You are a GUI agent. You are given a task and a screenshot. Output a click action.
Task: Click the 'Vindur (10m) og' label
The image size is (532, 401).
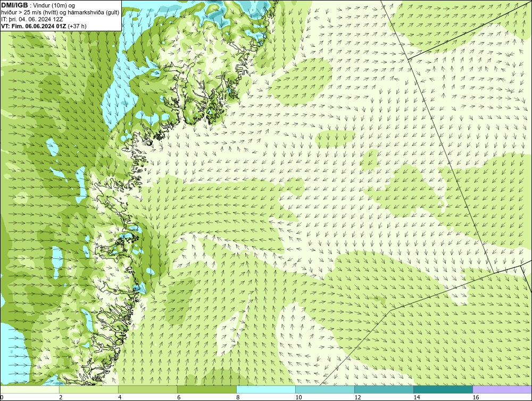54,5
